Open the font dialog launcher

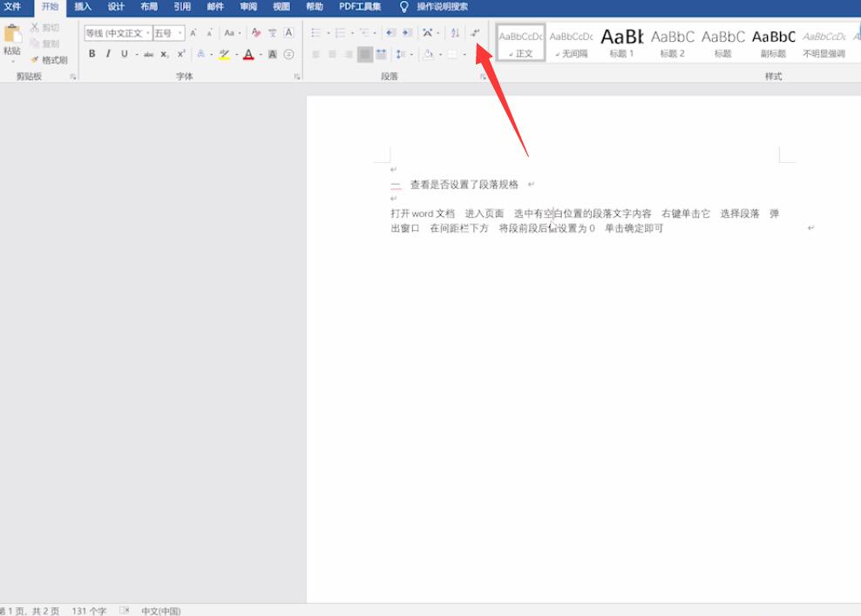coord(297,77)
